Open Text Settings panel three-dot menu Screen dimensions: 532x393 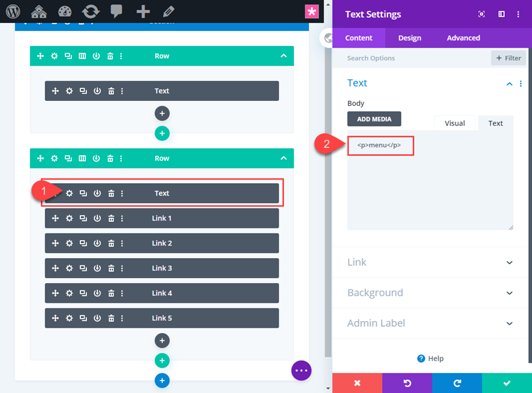pyautogui.click(x=518, y=15)
